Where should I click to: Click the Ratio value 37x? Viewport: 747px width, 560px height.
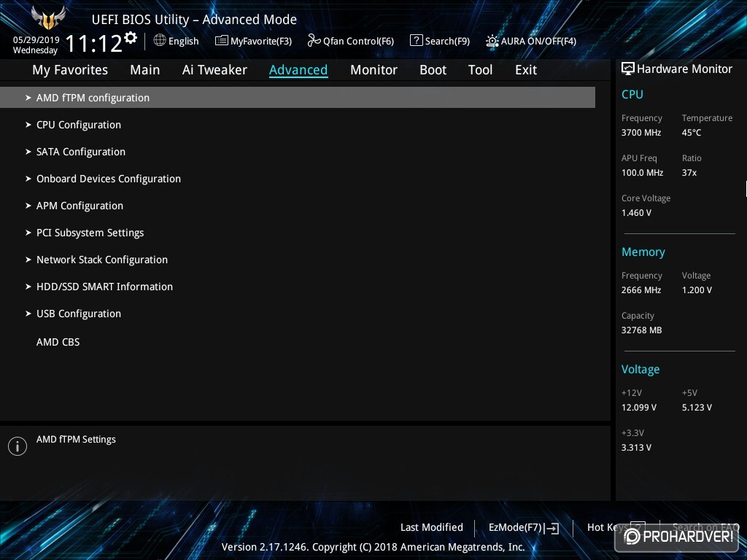(689, 173)
